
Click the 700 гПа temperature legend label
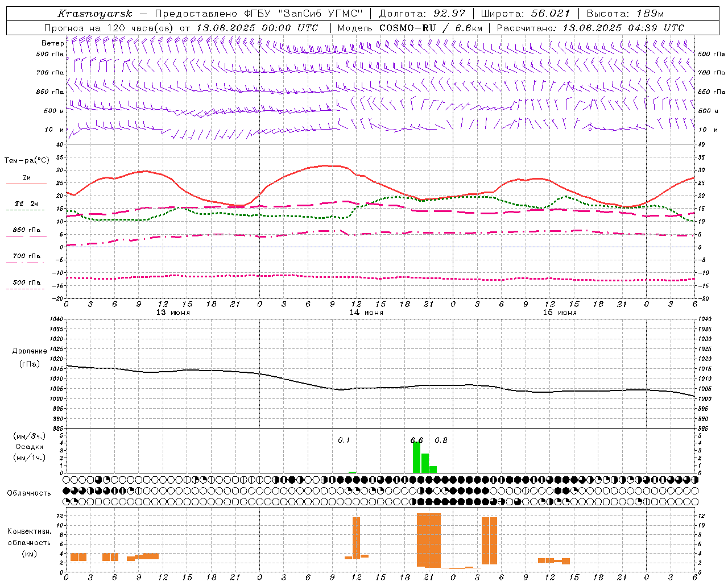(x=27, y=256)
